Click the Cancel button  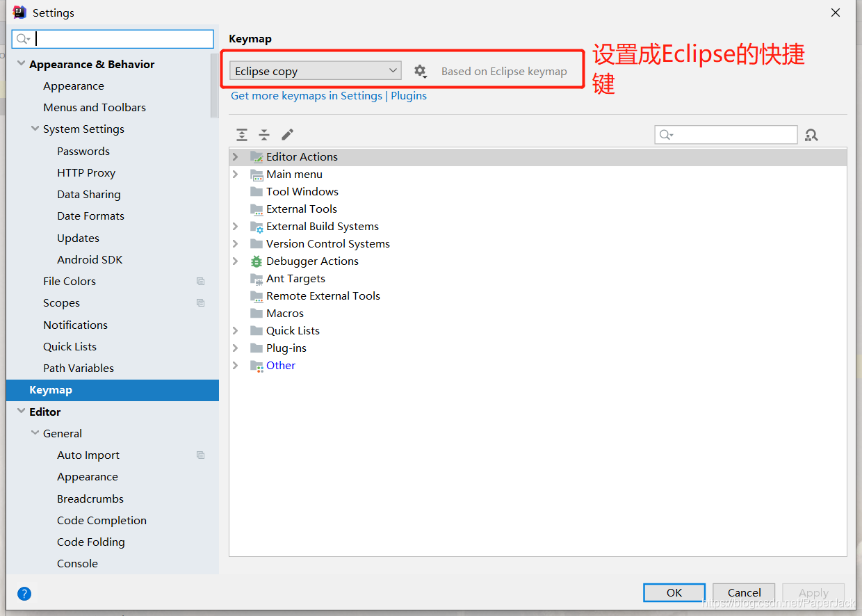[x=745, y=592]
